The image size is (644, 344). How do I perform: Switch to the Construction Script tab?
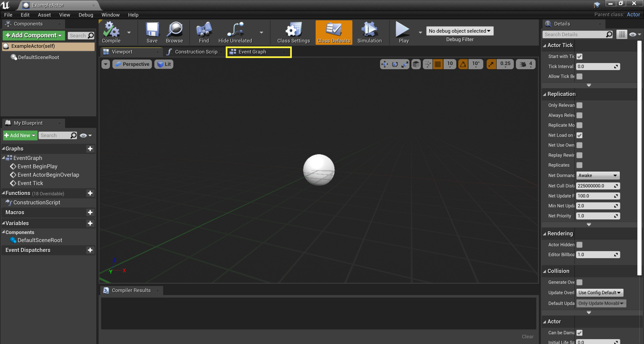tap(197, 52)
